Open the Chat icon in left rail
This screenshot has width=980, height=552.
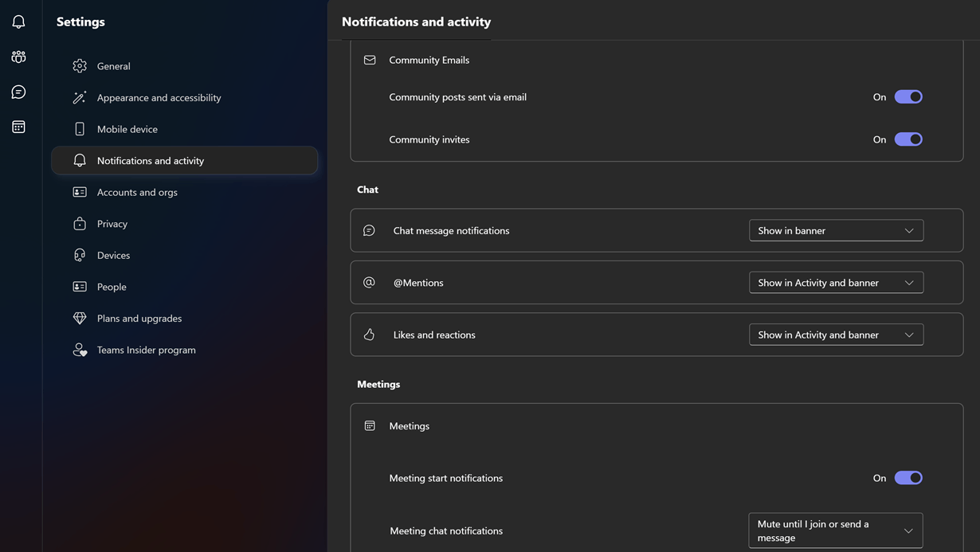18,92
